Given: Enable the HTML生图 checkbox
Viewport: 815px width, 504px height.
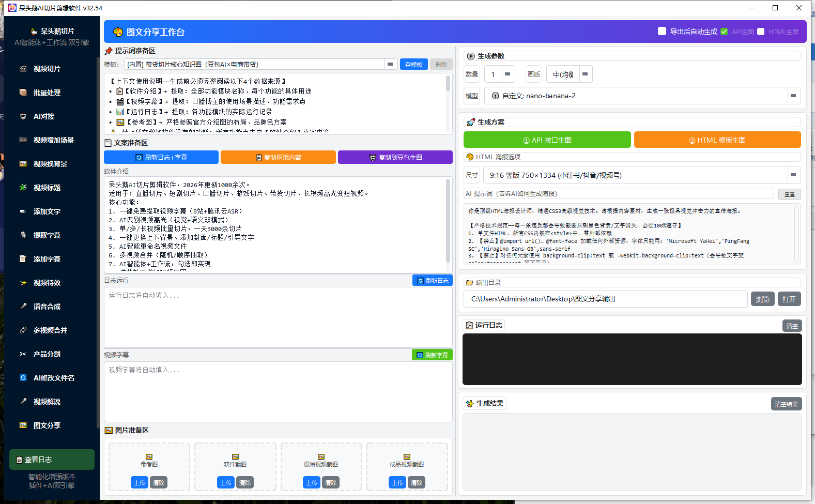Looking at the screenshot, I should click(x=761, y=32).
